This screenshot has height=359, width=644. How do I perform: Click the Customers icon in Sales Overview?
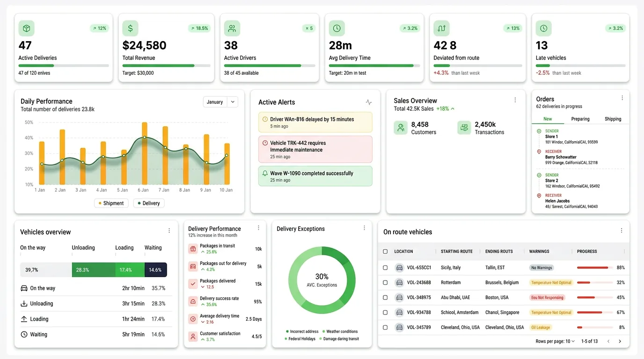[x=401, y=128]
